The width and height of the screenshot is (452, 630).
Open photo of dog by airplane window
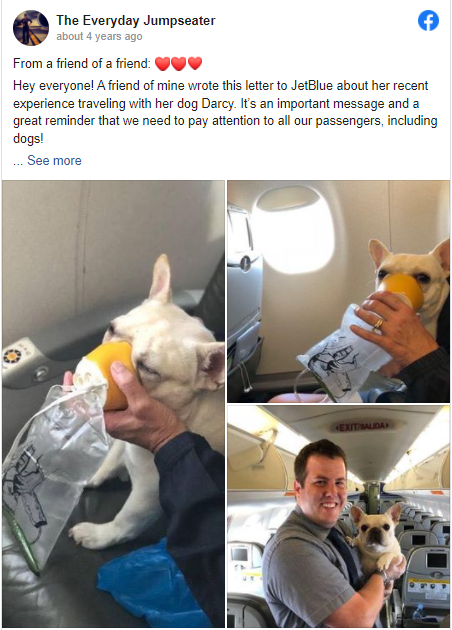tap(338, 291)
